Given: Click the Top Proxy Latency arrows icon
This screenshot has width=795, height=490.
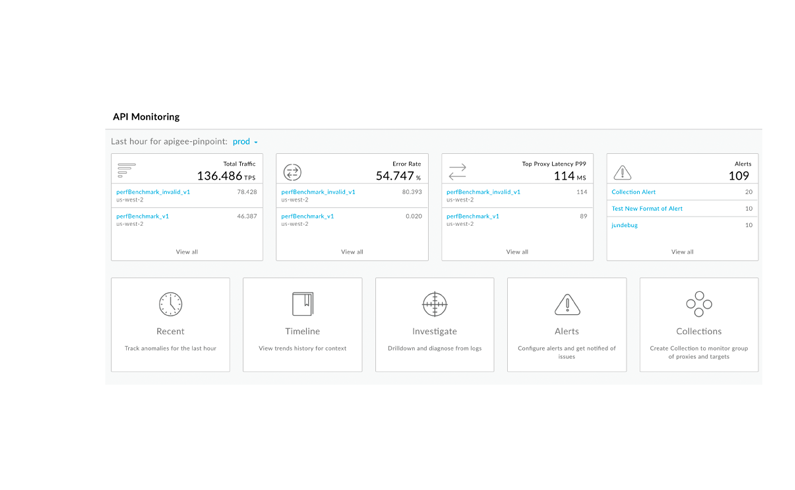Looking at the screenshot, I should coord(457,172).
